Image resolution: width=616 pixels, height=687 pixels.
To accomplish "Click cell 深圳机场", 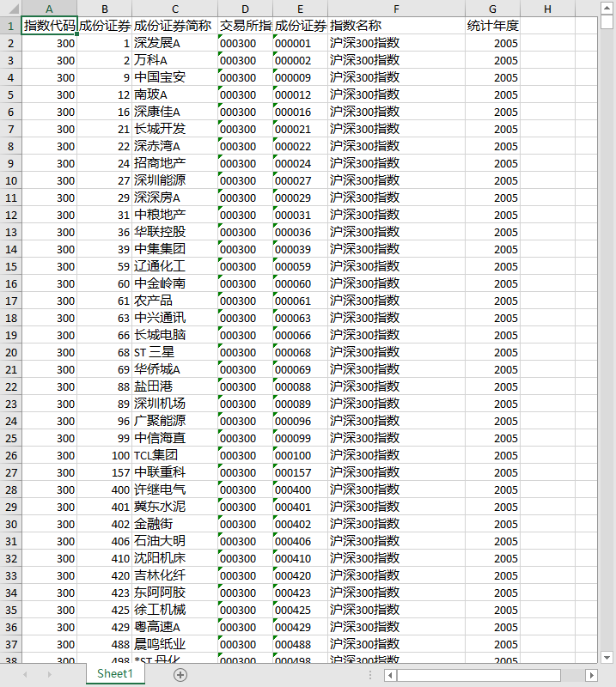I will 174,404.
